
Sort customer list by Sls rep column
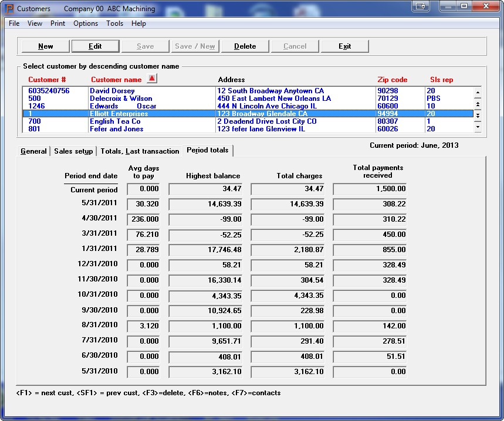(441, 80)
